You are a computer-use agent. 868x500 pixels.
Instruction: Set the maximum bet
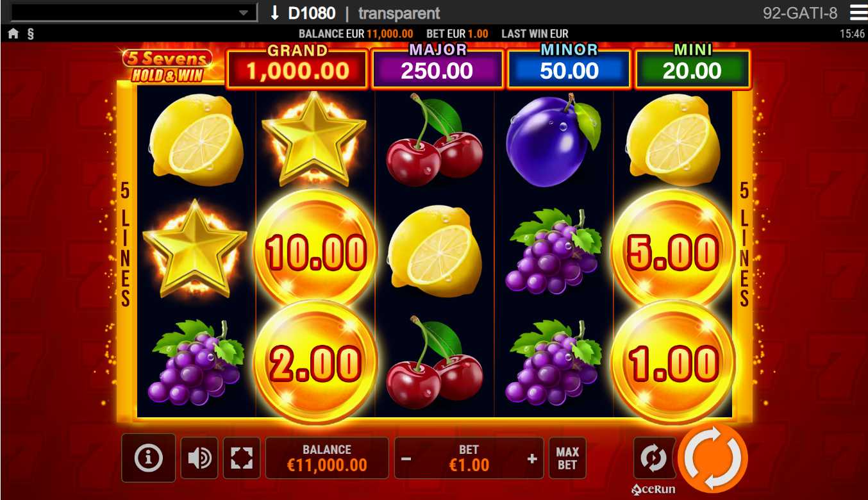567,458
